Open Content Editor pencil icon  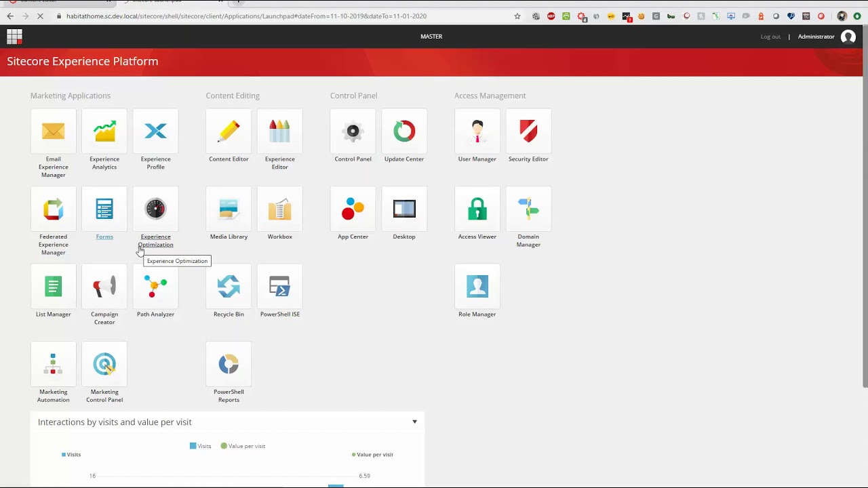click(x=229, y=131)
